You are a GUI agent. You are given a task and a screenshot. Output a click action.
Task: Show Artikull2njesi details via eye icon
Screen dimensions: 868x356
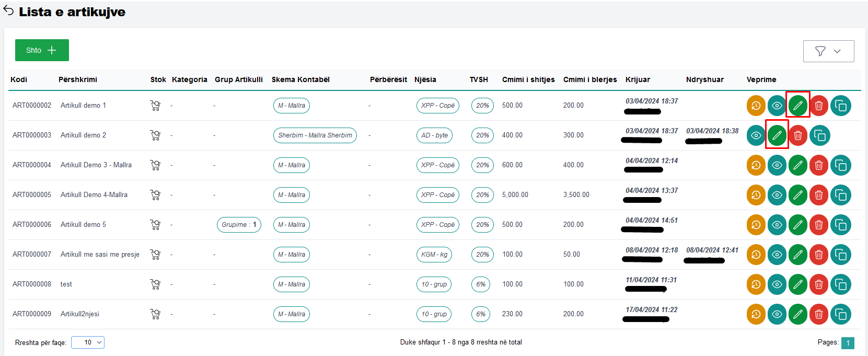click(x=777, y=314)
